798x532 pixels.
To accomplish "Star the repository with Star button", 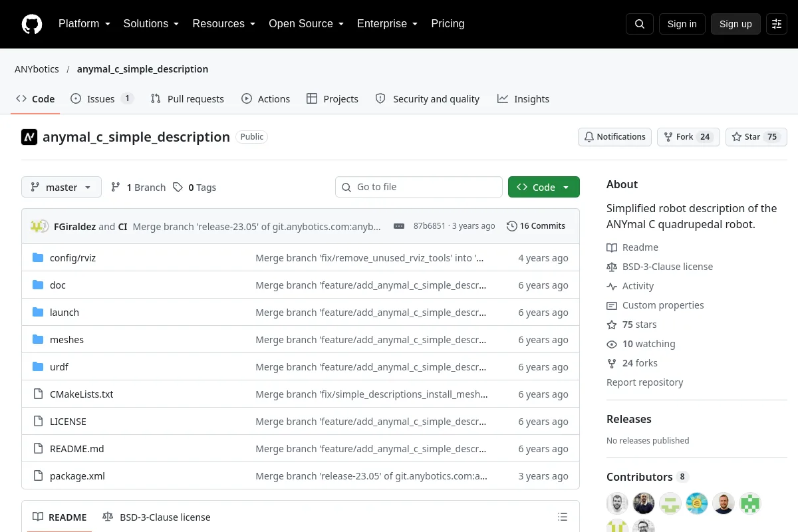I will [756, 137].
